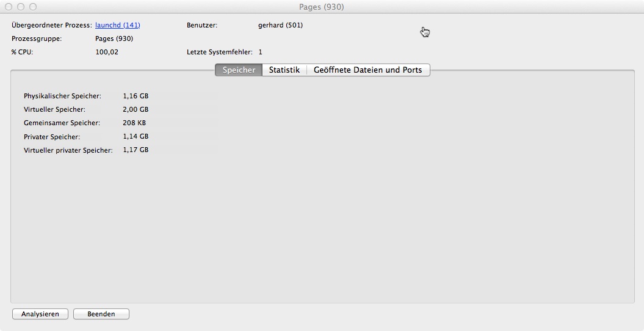Click the Letzte Systemfehler label

point(220,52)
